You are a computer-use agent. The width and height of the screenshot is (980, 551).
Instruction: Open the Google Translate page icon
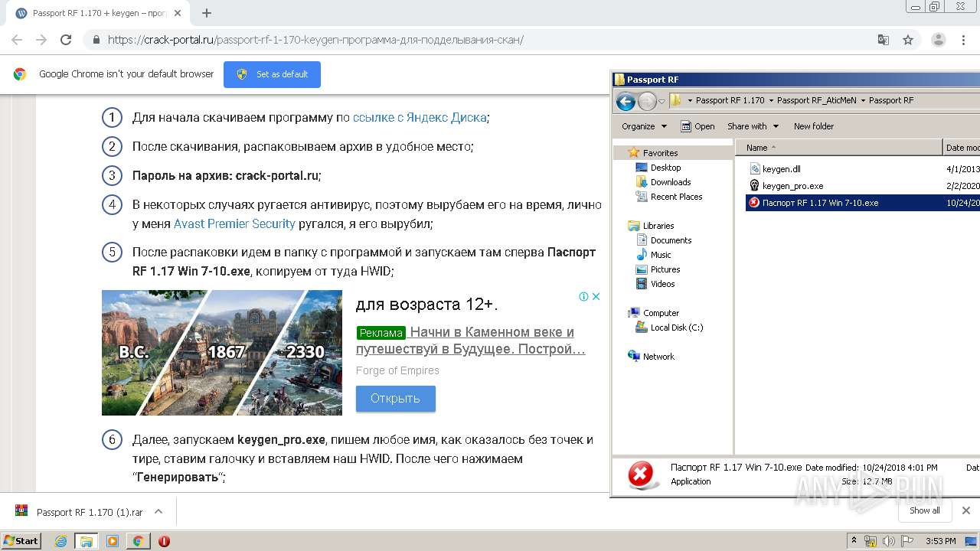coord(884,40)
